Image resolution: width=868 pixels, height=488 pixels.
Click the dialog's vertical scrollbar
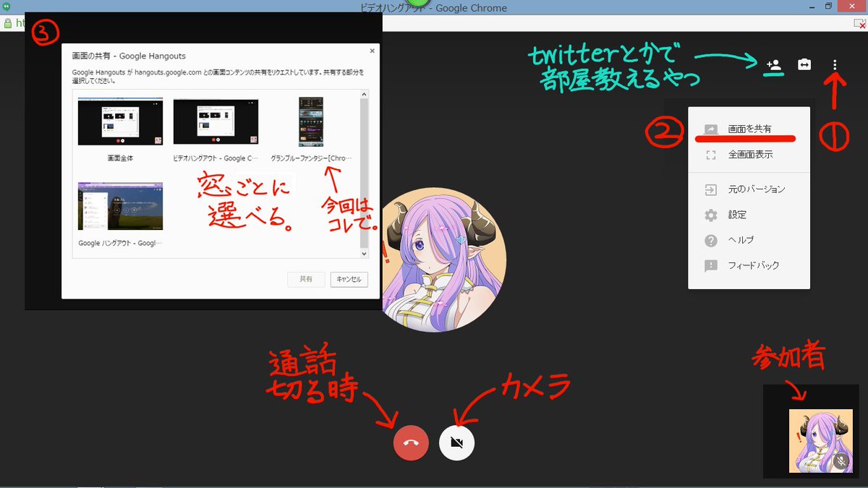click(365, 174)
